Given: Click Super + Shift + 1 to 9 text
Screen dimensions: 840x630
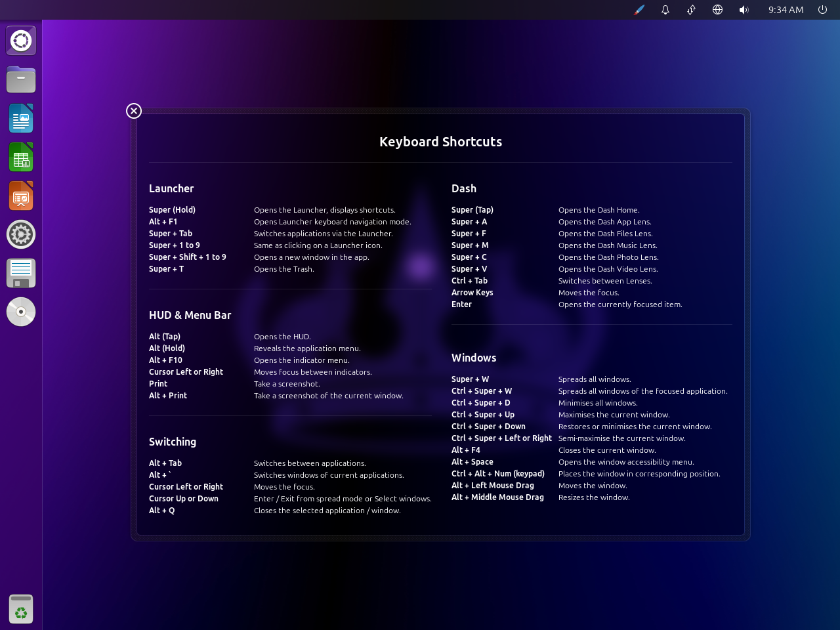Looking at the screenshot, I should [187, 257].
